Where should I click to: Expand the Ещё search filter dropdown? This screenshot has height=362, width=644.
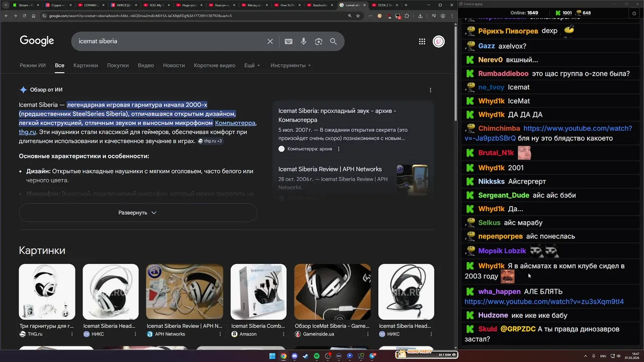252,65
